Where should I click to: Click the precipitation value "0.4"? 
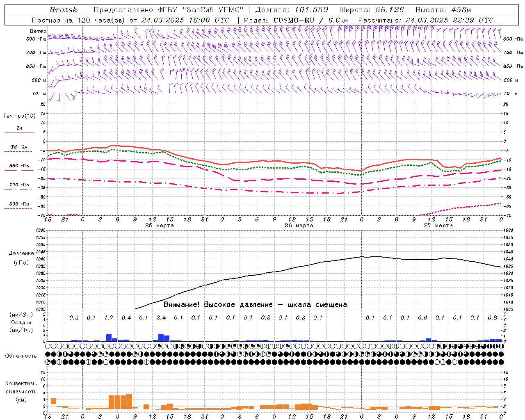[126, 317]
